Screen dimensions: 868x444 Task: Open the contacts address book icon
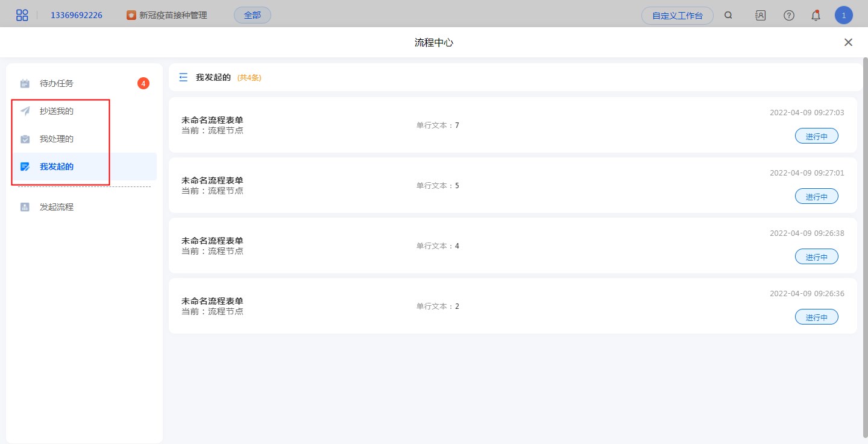pos(760,16)
